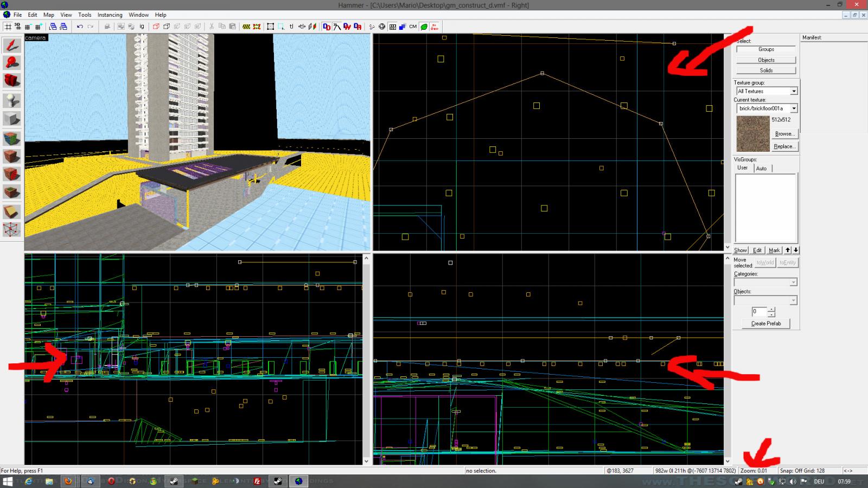
Task: Activate the Clipping tool
Action: (x=12, y=211)
